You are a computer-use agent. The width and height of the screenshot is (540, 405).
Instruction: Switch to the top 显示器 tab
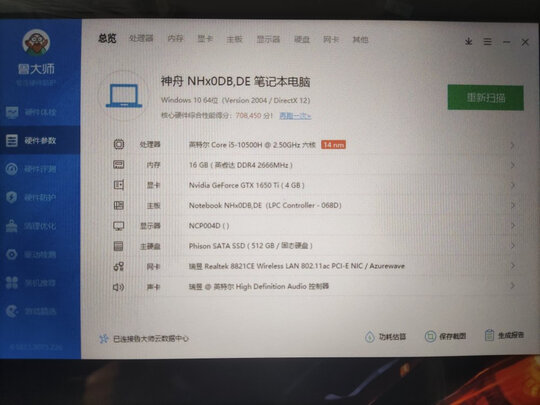(268, 39)
